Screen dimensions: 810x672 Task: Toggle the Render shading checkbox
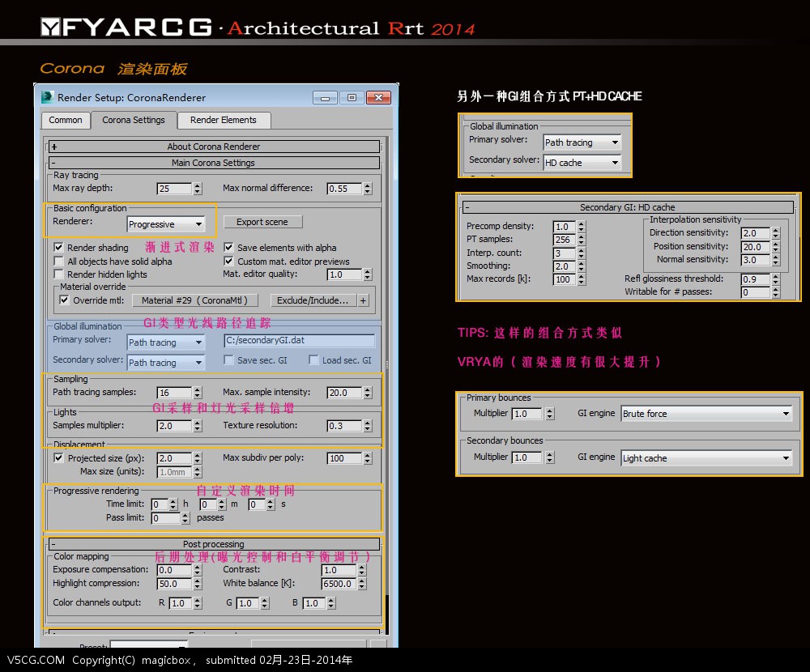[59, 248]
